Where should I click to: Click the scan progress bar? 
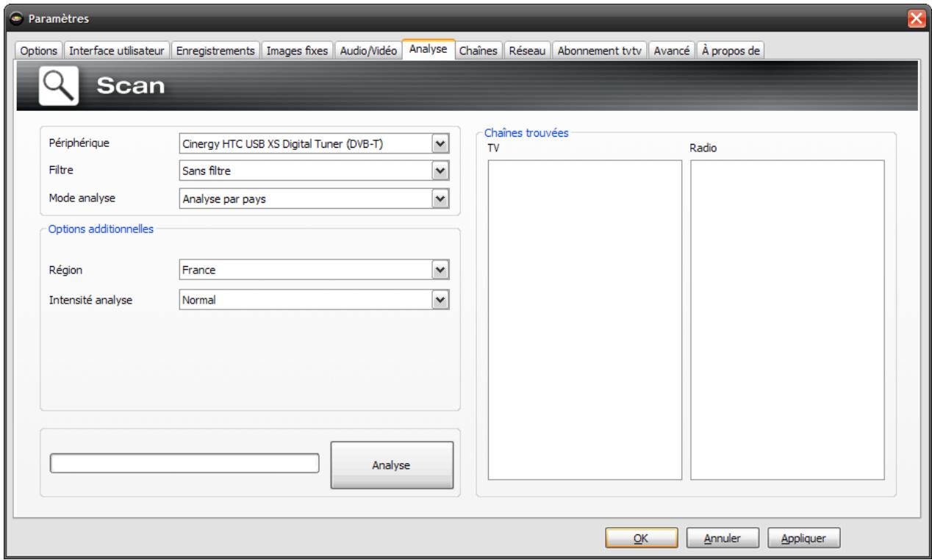[184, 463]
